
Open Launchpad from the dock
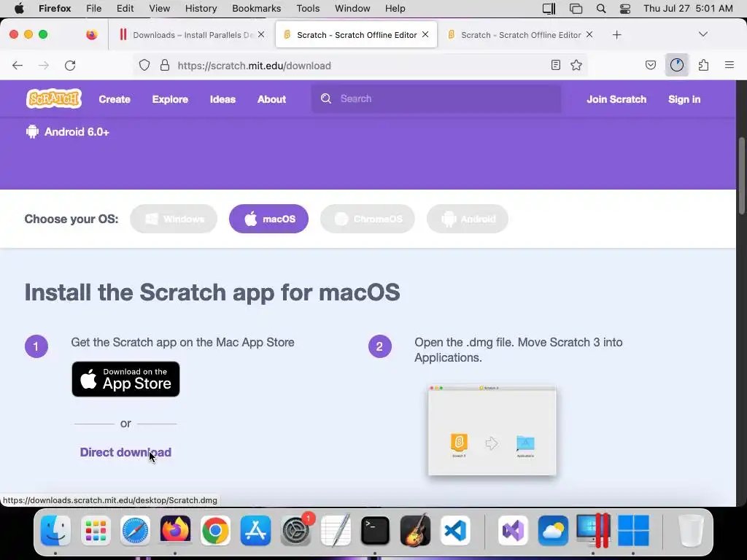click(x=96, y=530)
